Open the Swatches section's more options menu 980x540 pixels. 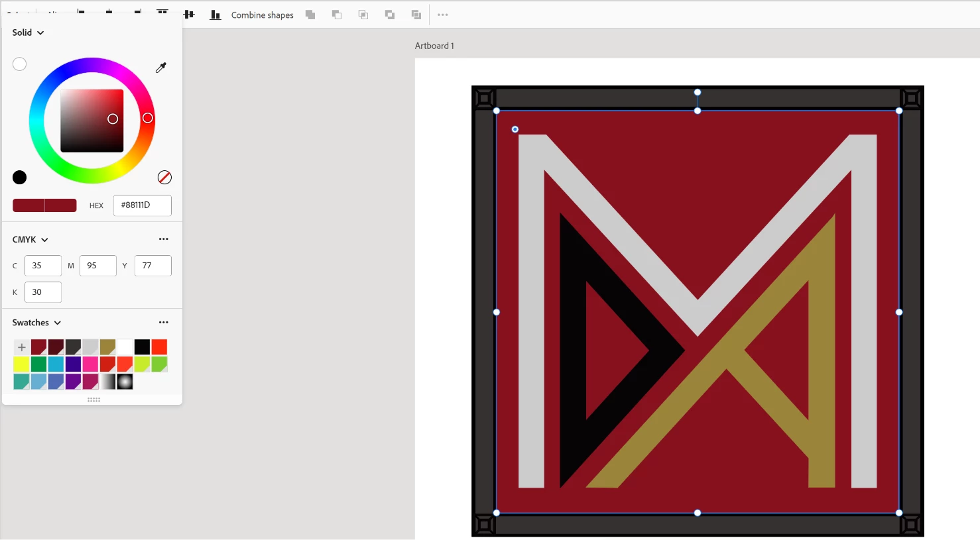(164, 322)
